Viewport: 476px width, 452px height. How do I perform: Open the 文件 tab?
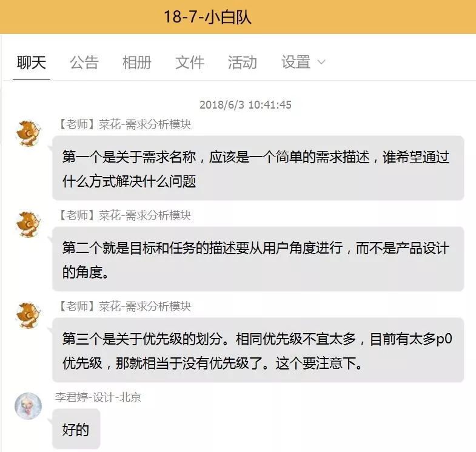pos(189,62)
